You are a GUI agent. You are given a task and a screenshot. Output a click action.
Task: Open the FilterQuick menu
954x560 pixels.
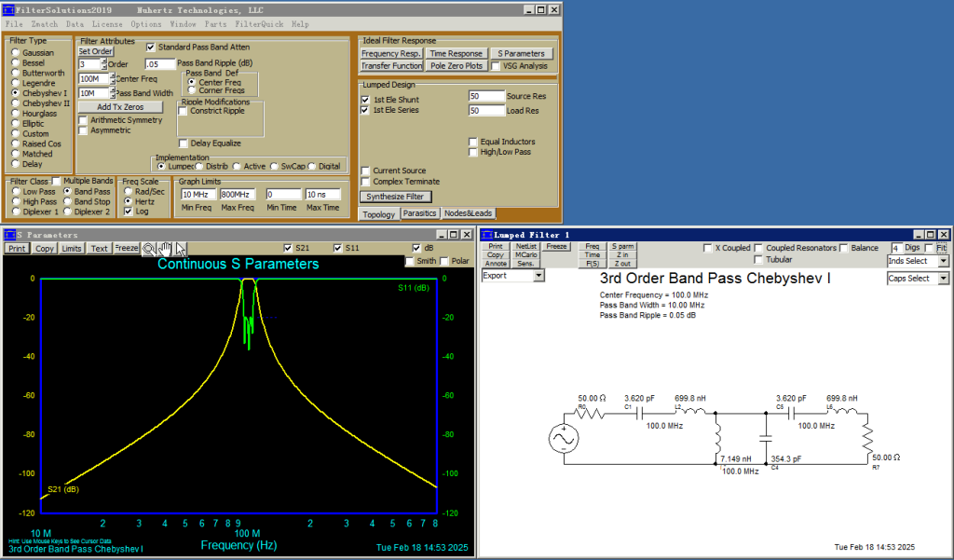tap(259, 24)
